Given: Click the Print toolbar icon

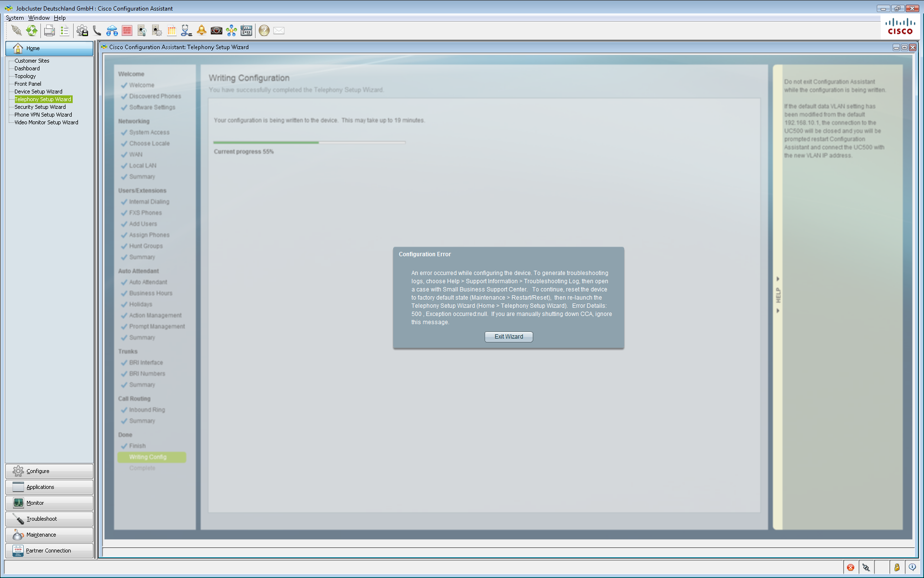Looking at the screenshot, I should tap(49, 31).
